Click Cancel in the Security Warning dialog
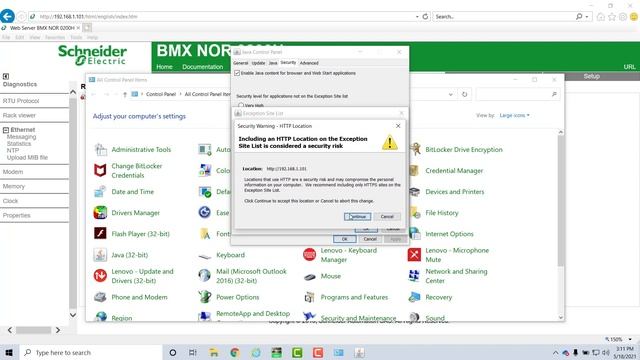 coord(387,216)
